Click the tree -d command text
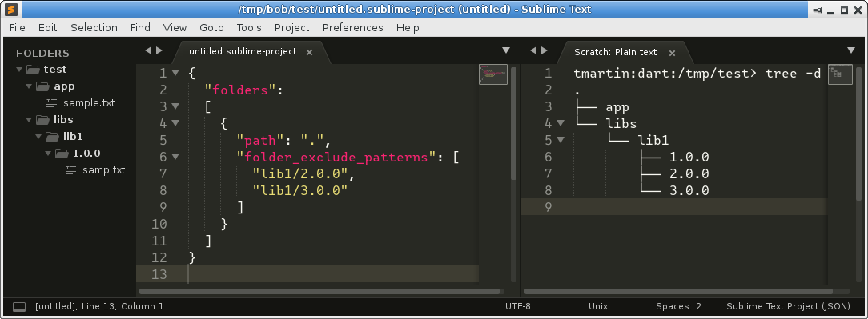Image resolution: width=868 pixels, height=319 pixels. pyautogui.click(x=793, y=74)
